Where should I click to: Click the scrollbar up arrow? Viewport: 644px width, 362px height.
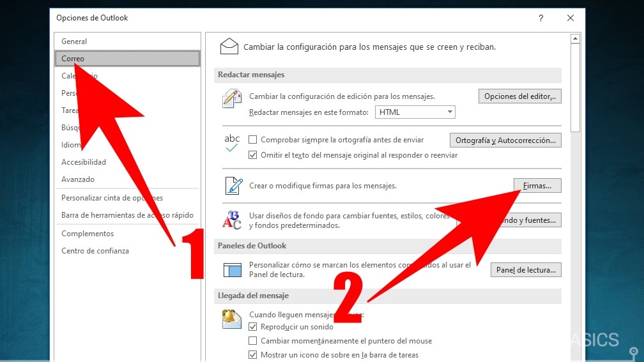click(575, 38)
